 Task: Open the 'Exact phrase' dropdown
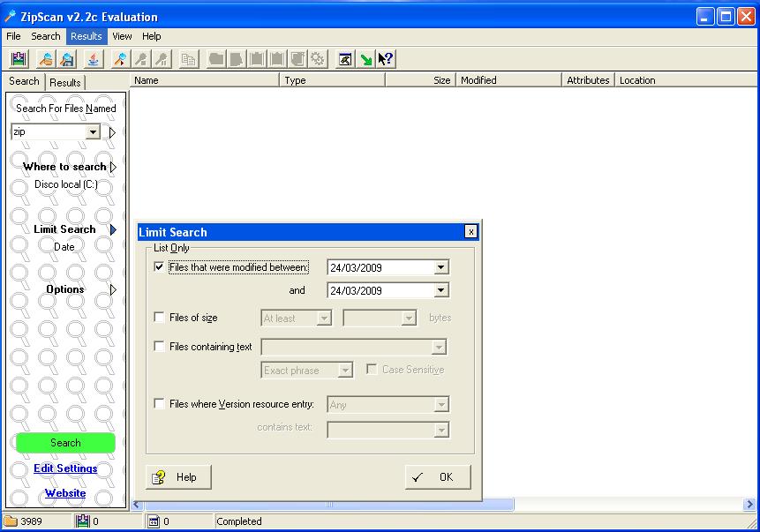pyautogui.click(x=344, y=371)
